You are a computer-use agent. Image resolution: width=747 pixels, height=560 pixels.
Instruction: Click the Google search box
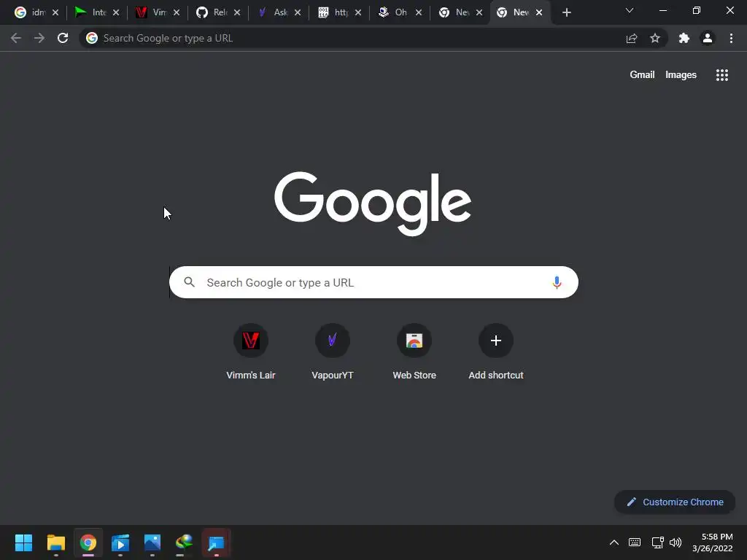coord(373,282)
